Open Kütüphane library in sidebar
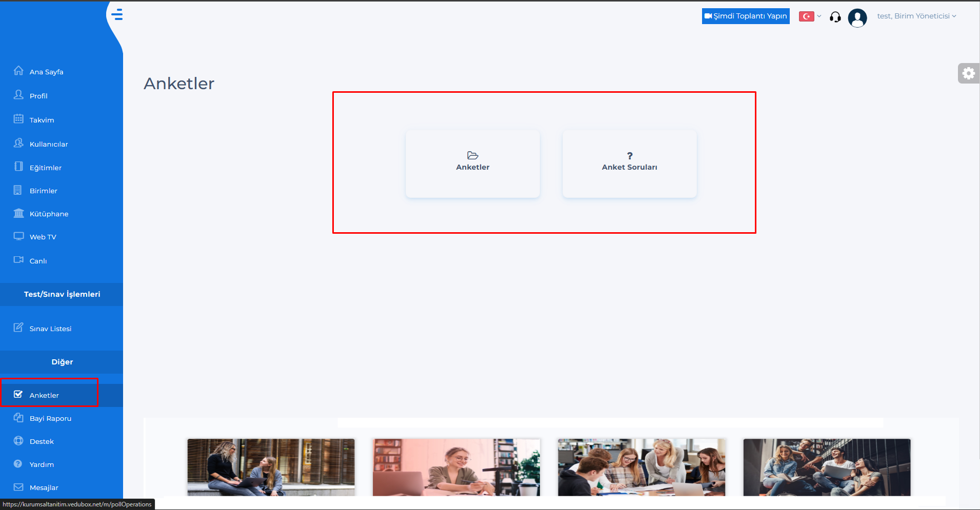This screenshot has width=980, height=510. point(49,214)
